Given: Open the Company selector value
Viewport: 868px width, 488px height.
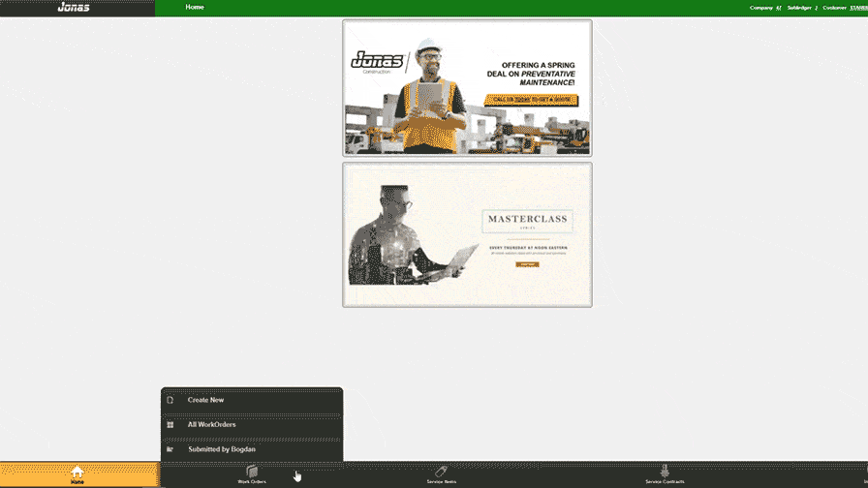Looking at the screenshot, I should 778,8.
